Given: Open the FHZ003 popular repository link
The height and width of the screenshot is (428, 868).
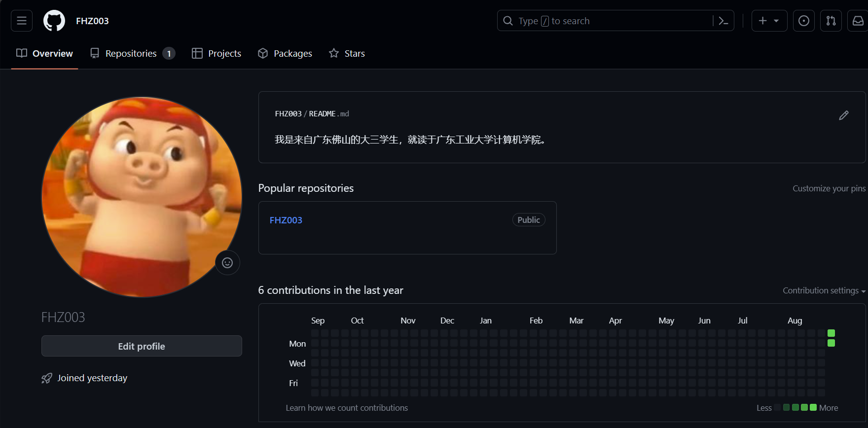Looking at the screenshot, I should pos(286,220).
